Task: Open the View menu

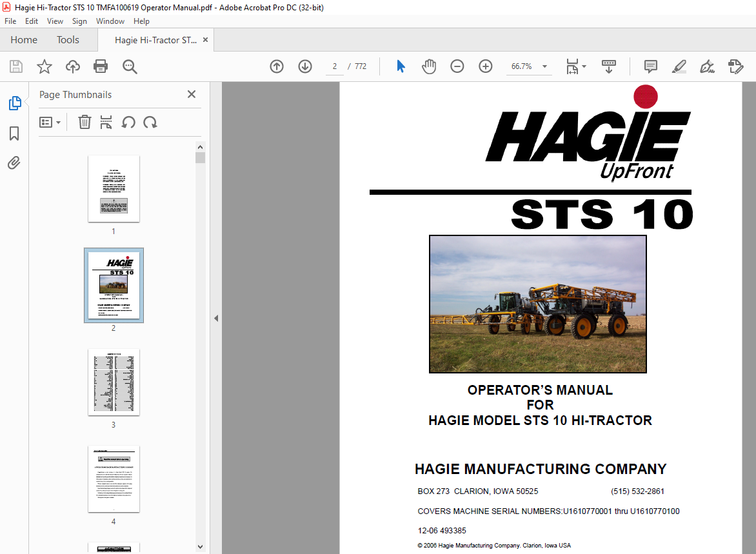Action: (x=55, y=21)
